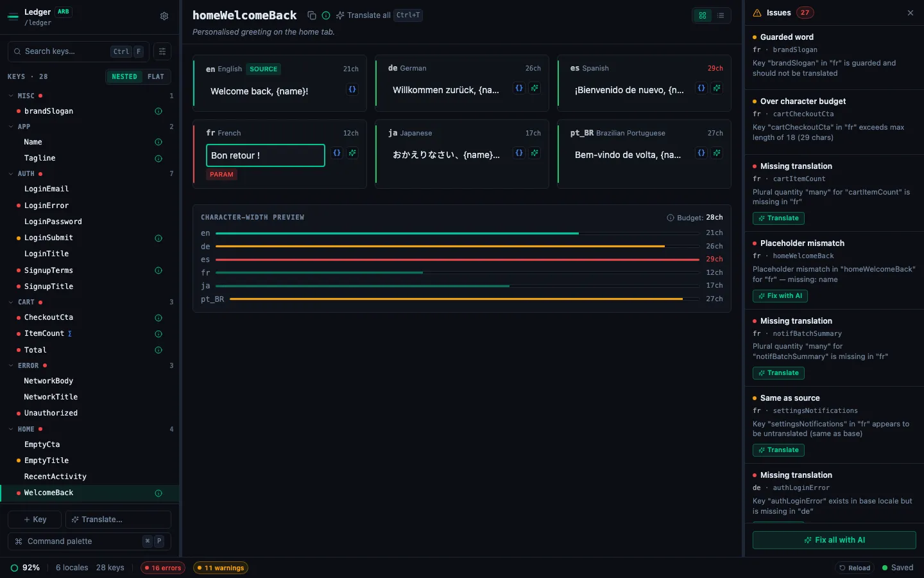Click Reload in status bar
Image resolution: width=924 pixels, height=578 pixels.
(x=855, y=568)
